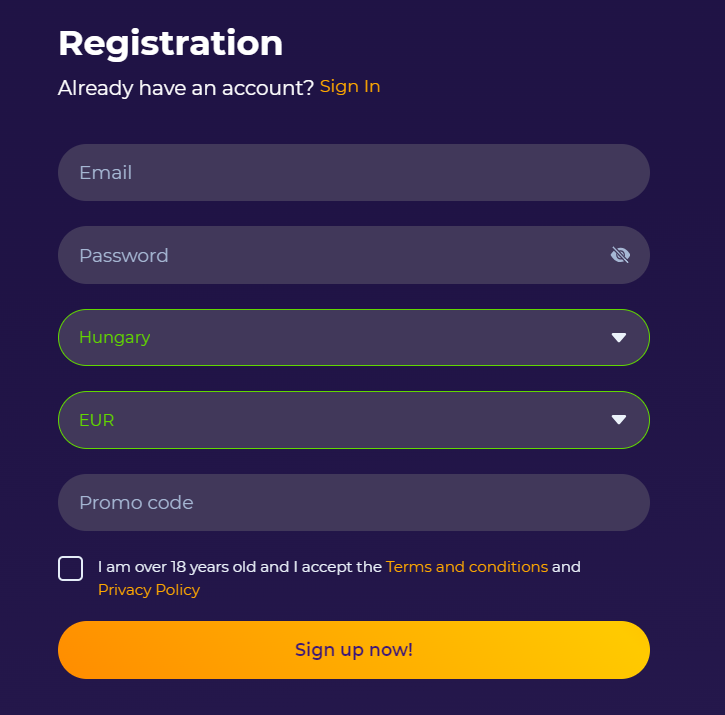Open the country dropdown showing Hungary
725x715 pixels.
click(x=354, y=337)
